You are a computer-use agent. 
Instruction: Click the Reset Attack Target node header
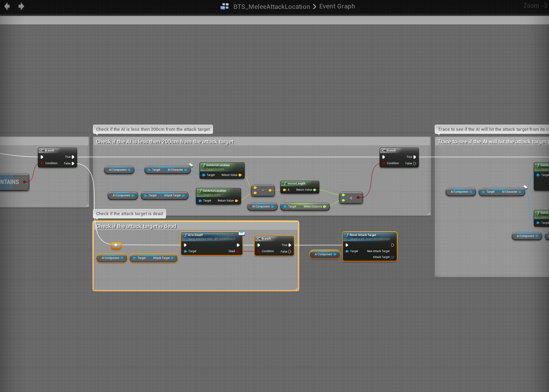tap(363, 235)
